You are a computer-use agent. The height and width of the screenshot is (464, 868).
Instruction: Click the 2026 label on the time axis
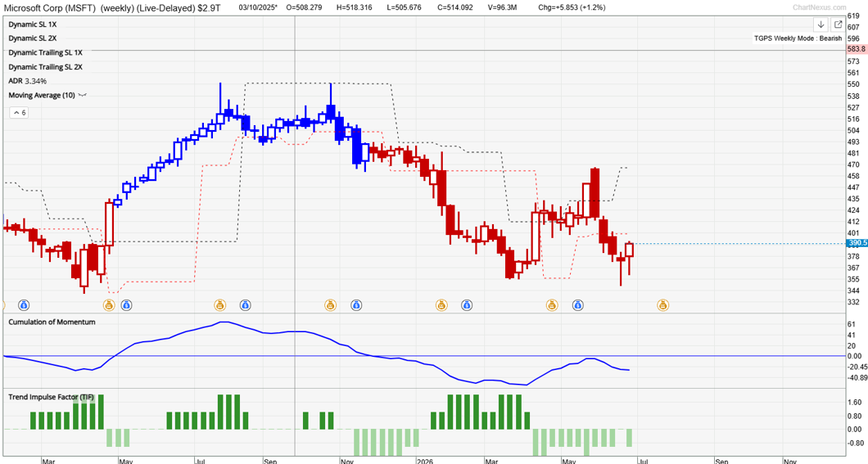point(425,461)
